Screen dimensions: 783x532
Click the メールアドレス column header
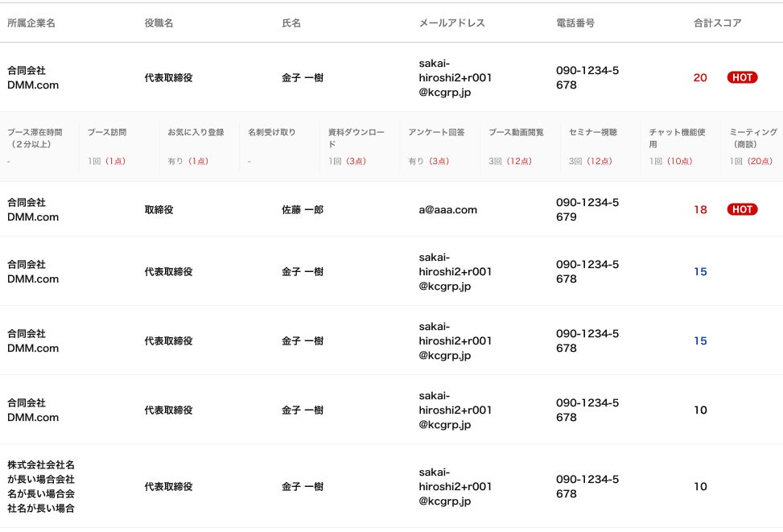click(x=452, y=23)
